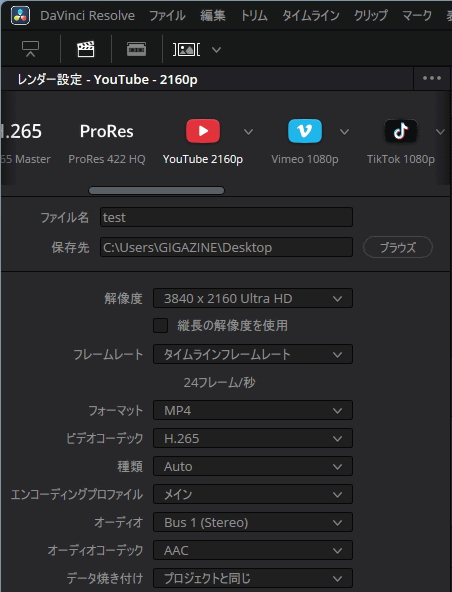
Task: Open the タイムライン menu
Action: [310, 15]
